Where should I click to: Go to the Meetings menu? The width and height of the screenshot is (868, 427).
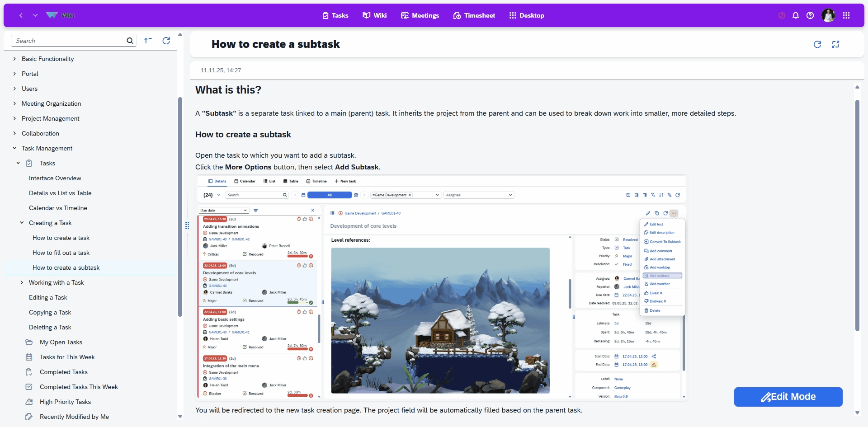tap(420, 15)
